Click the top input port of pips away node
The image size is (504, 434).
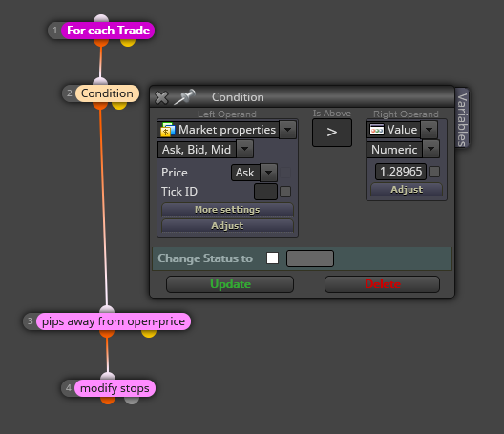(x=107, y=309)
